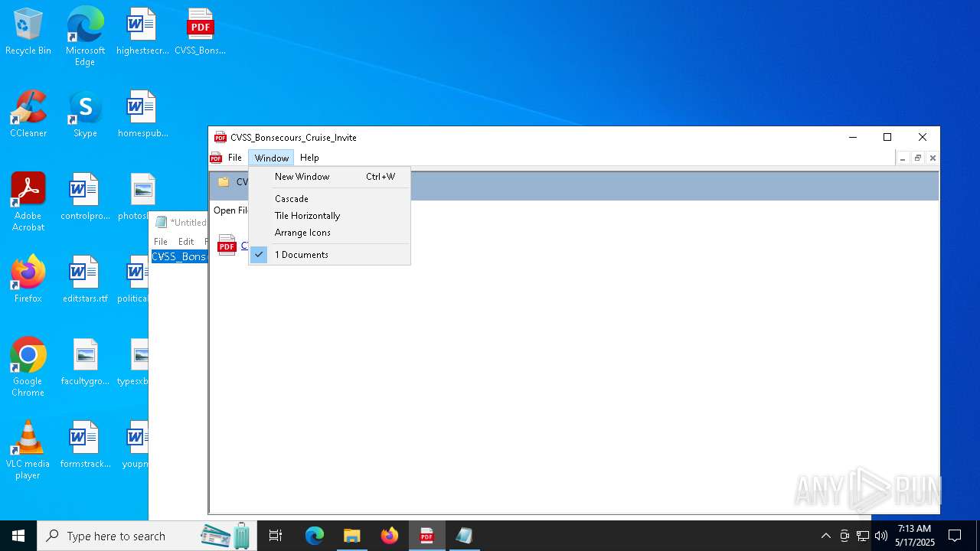Select the Microsoft Edge desktop shortcut

(x=85, y=36)
